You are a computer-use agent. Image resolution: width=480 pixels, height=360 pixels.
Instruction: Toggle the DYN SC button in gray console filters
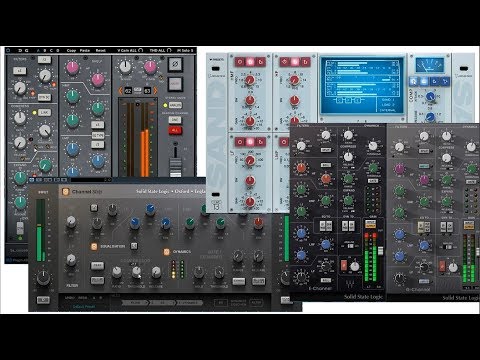point(44,97)
